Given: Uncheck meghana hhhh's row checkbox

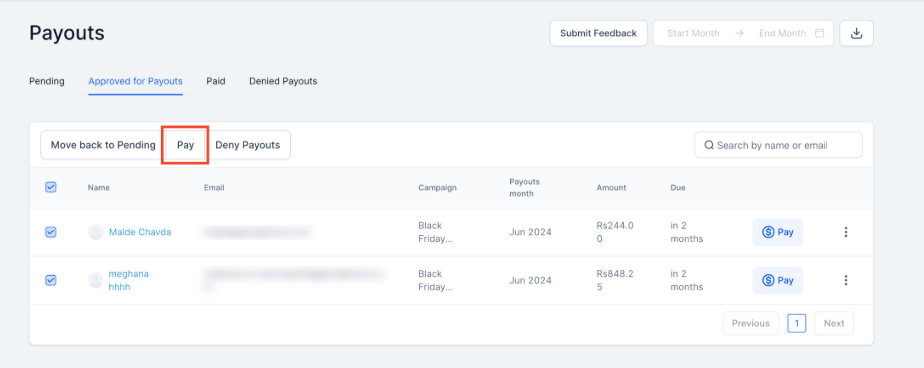Looking at the screenshot, I should click(x=51, y=280).
